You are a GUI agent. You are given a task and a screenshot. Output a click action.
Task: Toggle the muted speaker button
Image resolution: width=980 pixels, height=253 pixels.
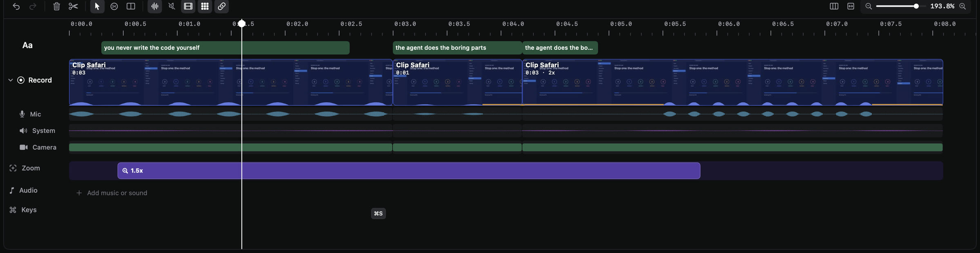pos(171,6)
